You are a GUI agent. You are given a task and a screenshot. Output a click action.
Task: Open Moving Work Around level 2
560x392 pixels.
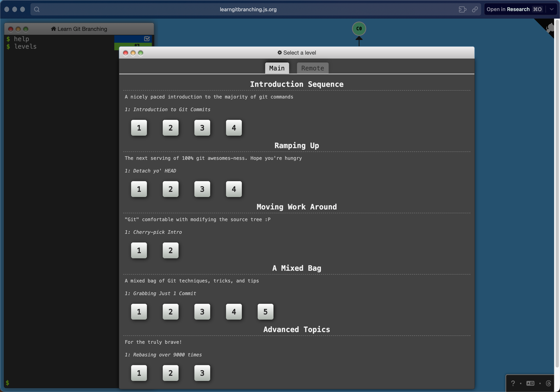click(170, 250)
